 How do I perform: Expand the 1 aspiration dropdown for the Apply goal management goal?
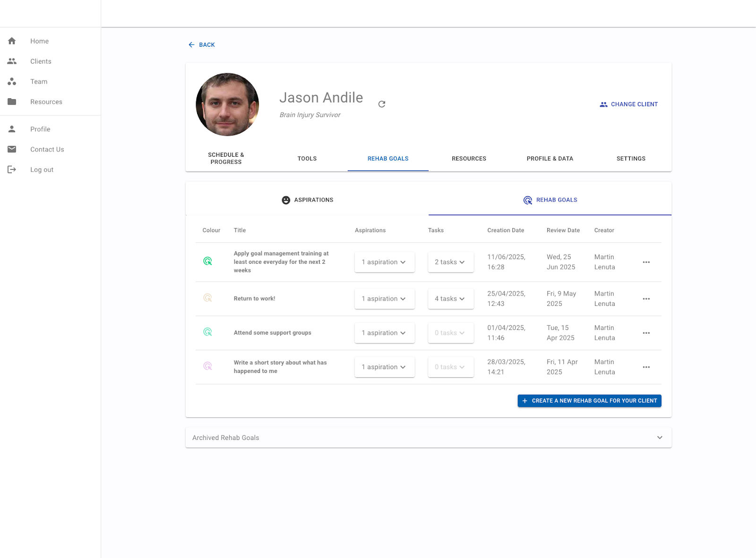[385, 262]
